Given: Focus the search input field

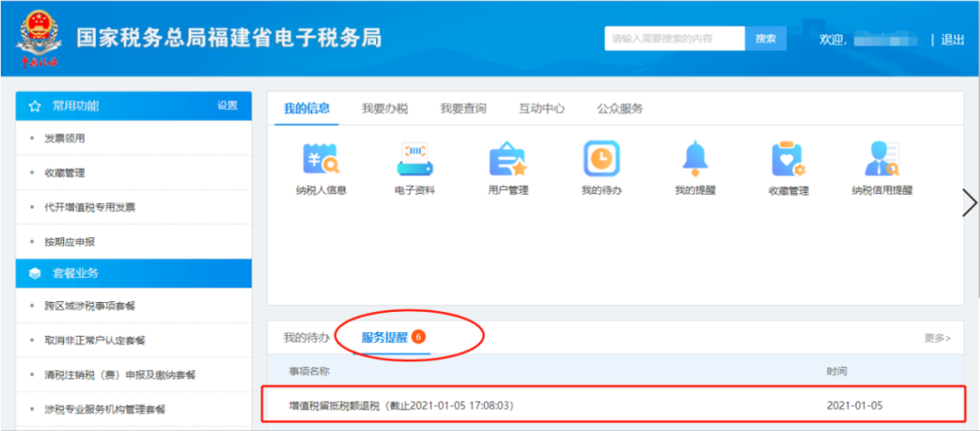Looking at the screenshot, I should coord(675,38).
